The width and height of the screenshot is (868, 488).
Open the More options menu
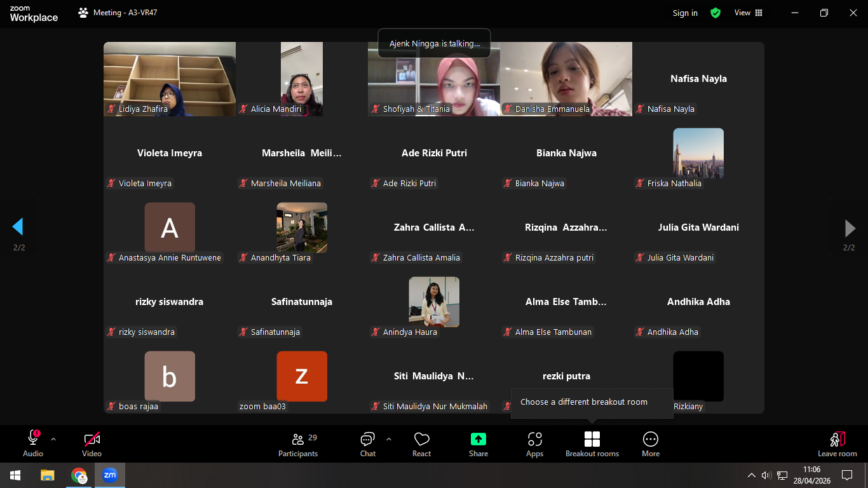[651, 444]
